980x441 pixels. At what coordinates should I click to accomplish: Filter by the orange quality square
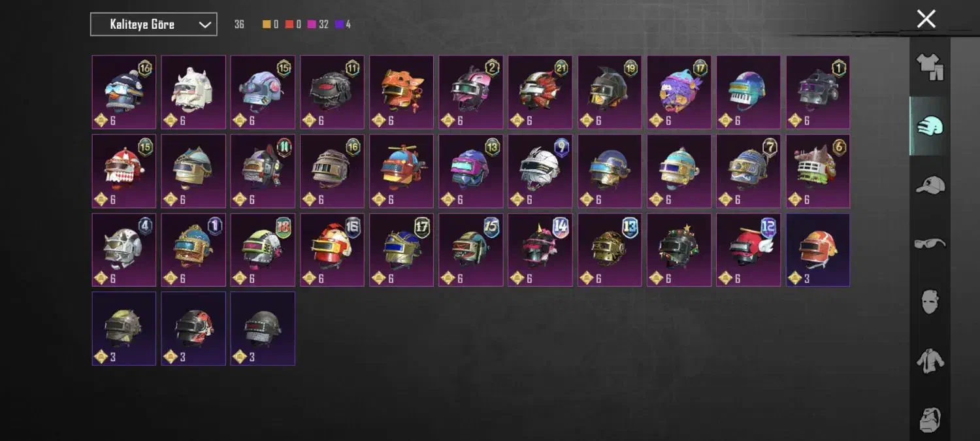tap(266, 24)
